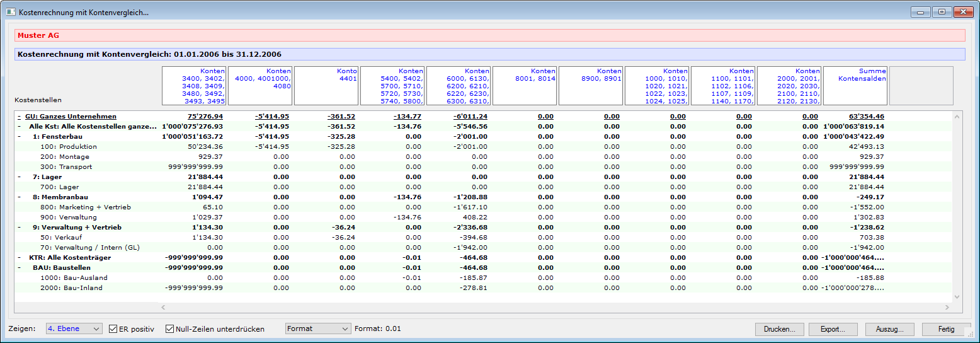The width and height of the screenshot is (980, 343).
Task: Collapse the GU: Ganzes Unternehmen node
Action: click(19, 117)
